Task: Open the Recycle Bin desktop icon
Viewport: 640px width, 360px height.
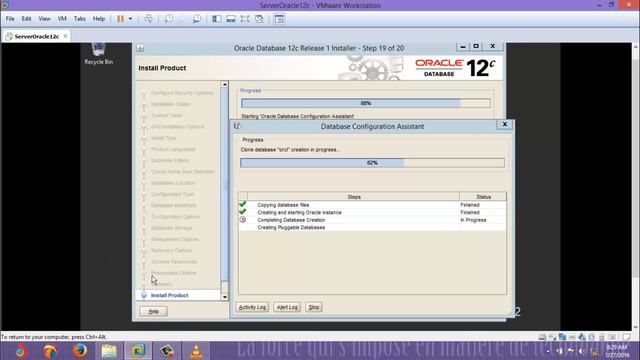Action: pyautogui.click(x=98, y=53)
